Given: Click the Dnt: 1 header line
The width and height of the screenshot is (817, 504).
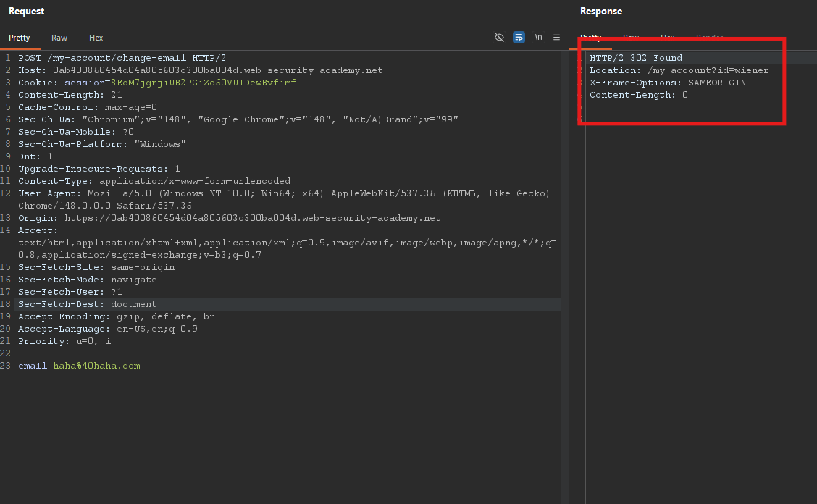Looking at the screenshot, I should point(35,156).
